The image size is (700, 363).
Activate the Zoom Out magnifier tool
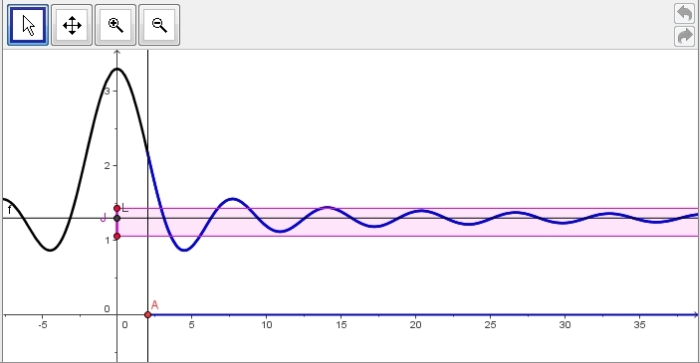click(159, 25)
